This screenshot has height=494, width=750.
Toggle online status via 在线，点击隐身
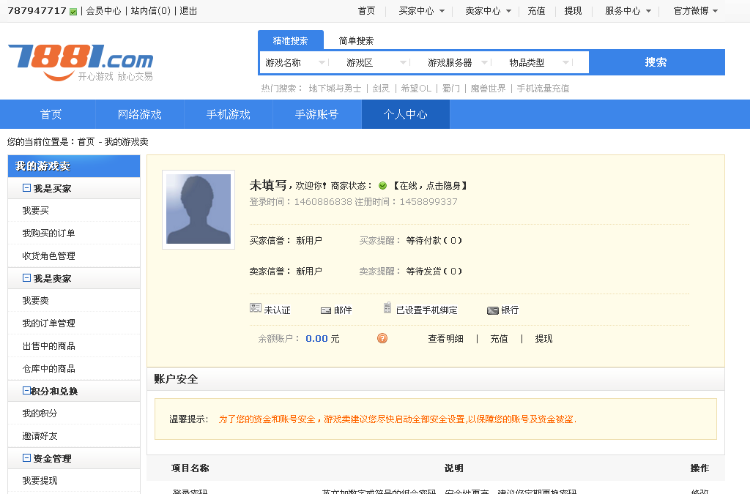429,186
